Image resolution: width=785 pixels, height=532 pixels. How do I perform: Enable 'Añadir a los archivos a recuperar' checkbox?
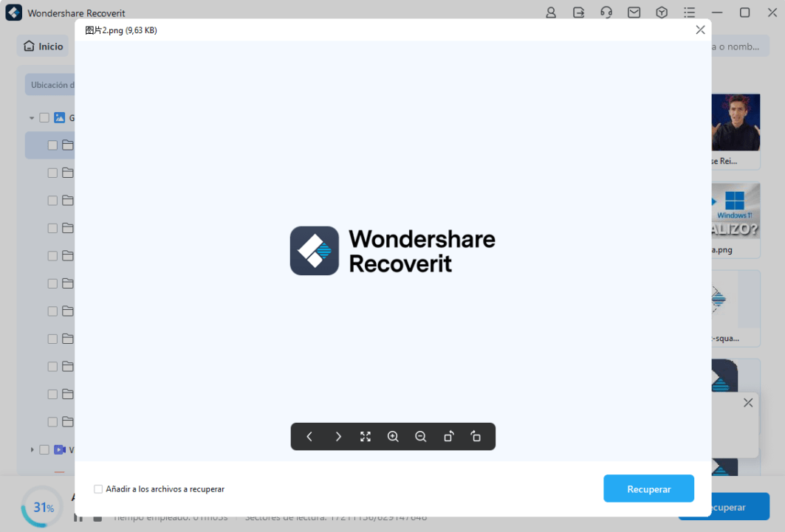coord(99,489)
